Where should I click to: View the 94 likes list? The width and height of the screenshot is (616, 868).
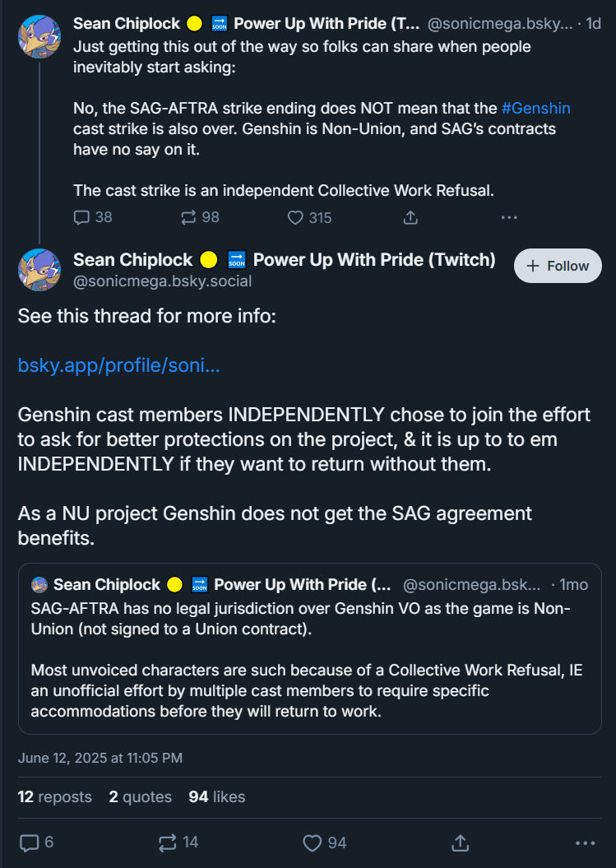[216, 796]
